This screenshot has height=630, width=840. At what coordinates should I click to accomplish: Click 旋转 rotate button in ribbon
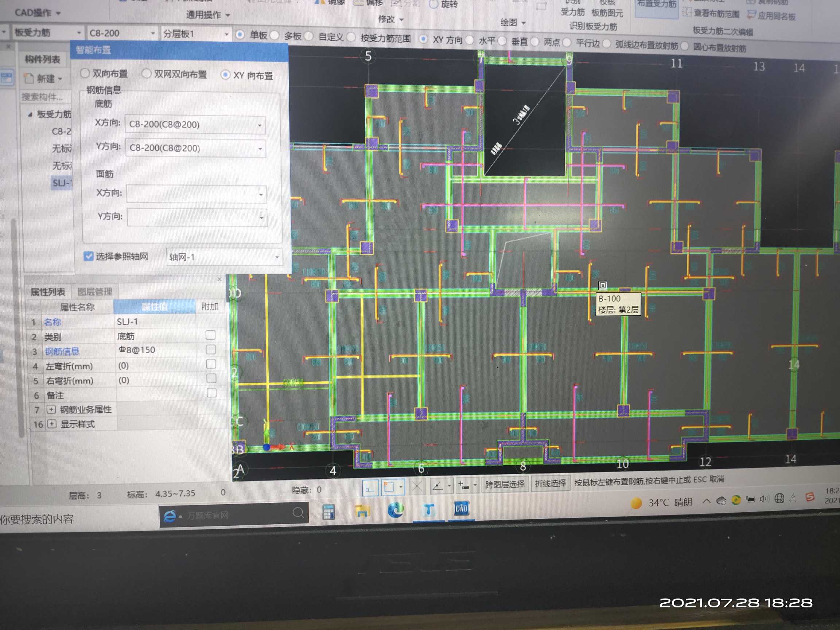click(x=444, y=4)
